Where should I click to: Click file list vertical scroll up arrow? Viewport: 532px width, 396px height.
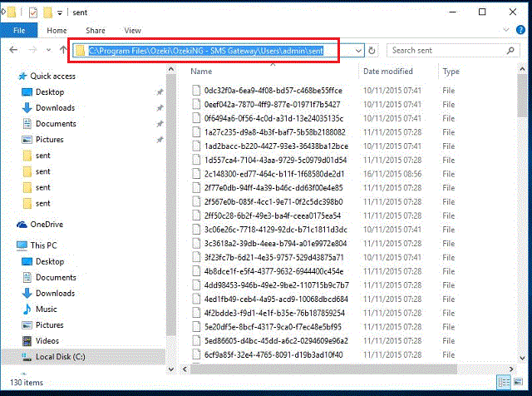(x=522, y=70)
